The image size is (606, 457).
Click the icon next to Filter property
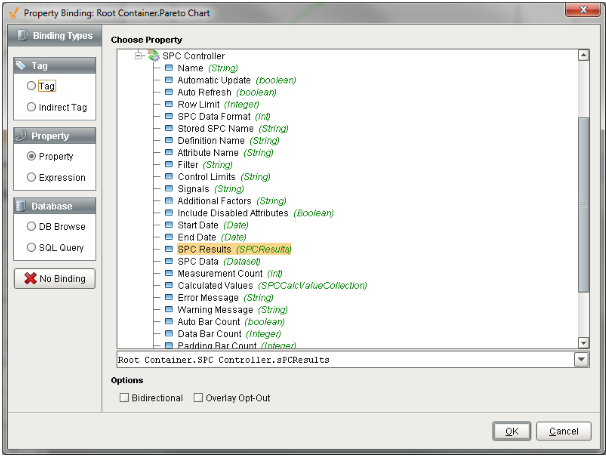(169, 164)
